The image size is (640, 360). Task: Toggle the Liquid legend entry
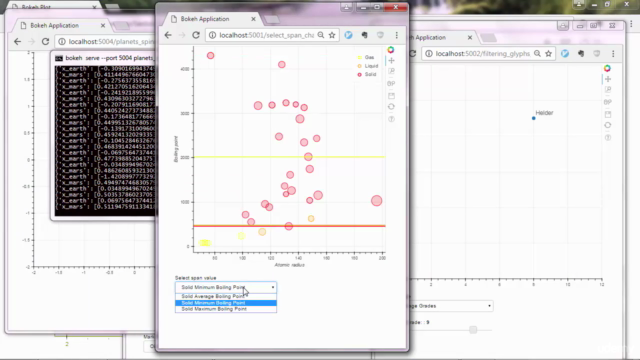368,66
